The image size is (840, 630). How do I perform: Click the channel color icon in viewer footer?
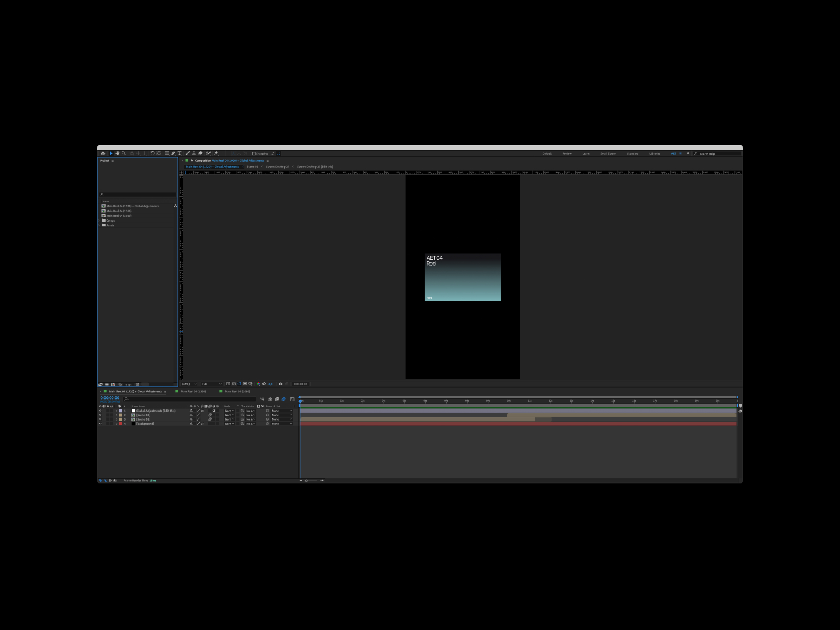click(258, 384)
